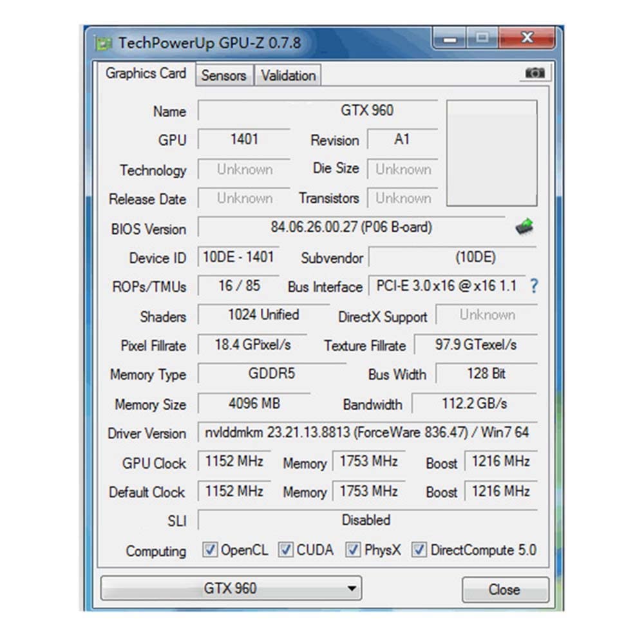The height and width of the screenshot is (644, 644).
Task: Click the 128 Bit bus width field
Action: (x=487, y=374)
